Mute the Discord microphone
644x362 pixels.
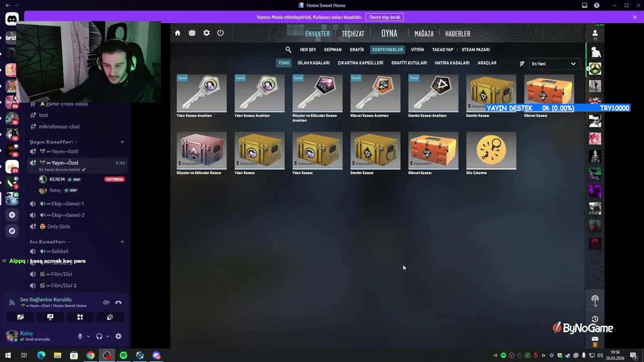click(x=80, y=336)
